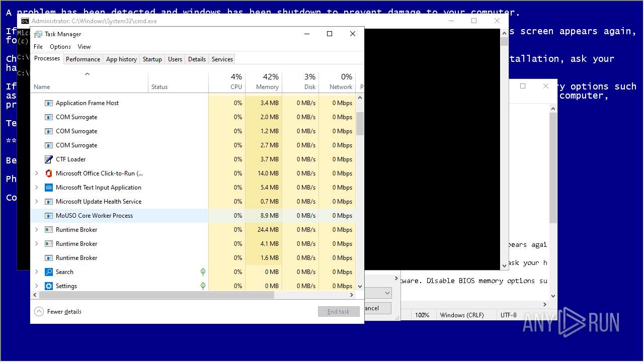Click the 14.0 MB memory cell

(x=264, y=173)
